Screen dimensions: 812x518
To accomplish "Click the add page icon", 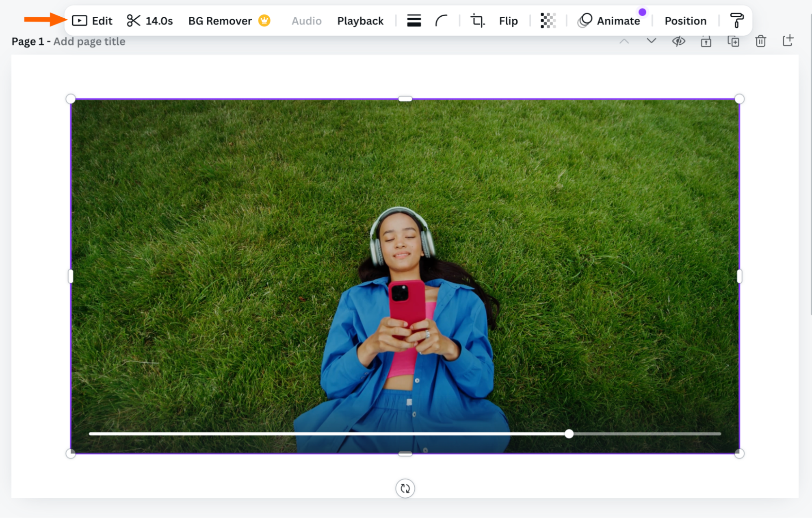I will tap(788, 41).
